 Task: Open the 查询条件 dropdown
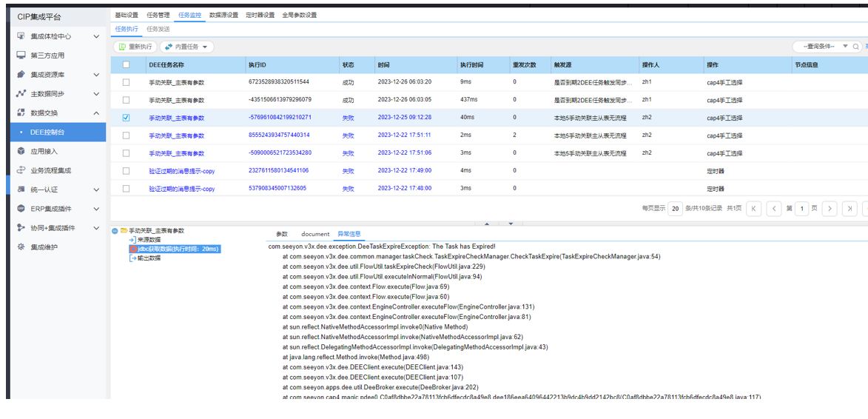click(845, 47)
